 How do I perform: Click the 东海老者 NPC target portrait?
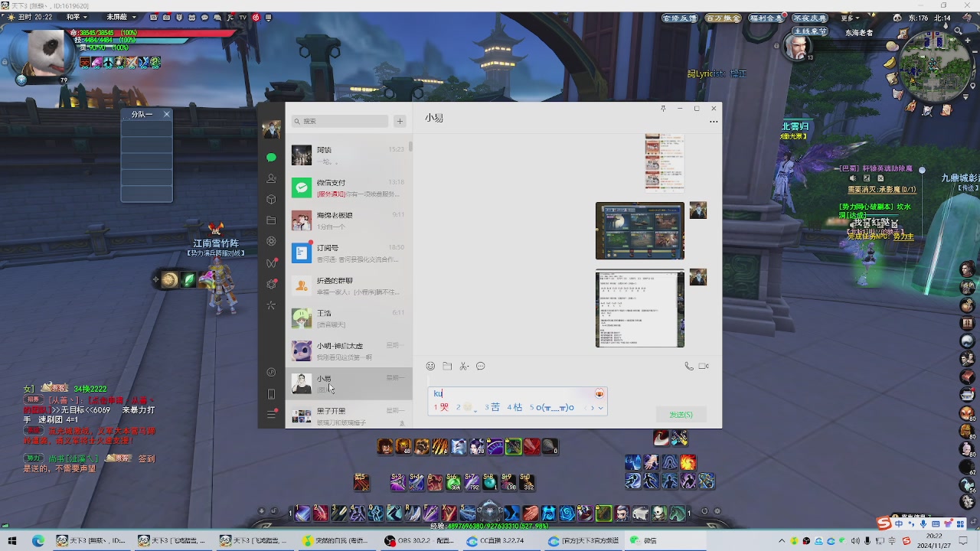(x=798, y=48)
